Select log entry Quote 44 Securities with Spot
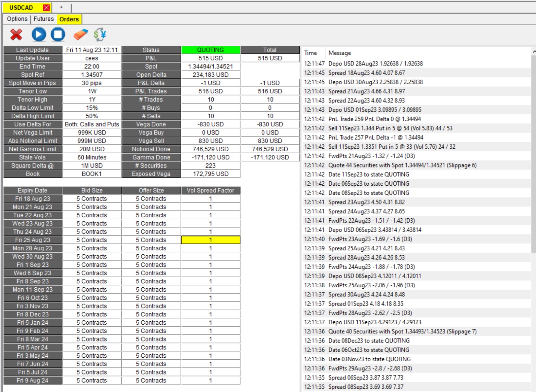The width and height of the screenshot is (536, 392). 416,165
